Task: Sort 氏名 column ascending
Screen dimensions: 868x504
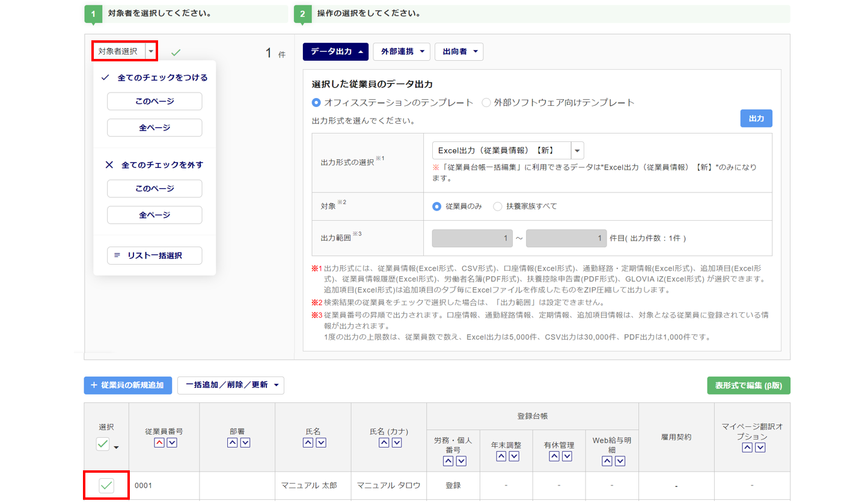Action: 307,443
